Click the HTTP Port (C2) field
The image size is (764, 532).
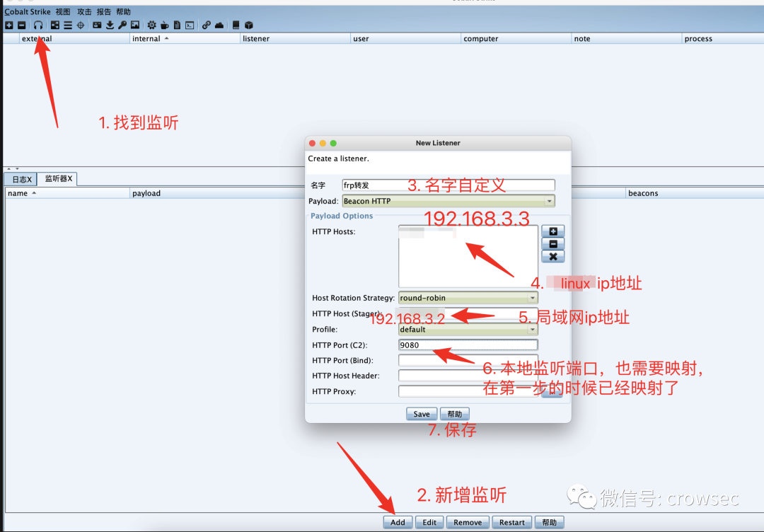468,345
